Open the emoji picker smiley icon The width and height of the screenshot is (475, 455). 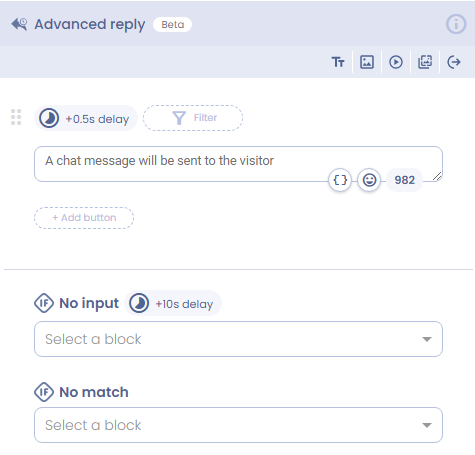point(369,180)
